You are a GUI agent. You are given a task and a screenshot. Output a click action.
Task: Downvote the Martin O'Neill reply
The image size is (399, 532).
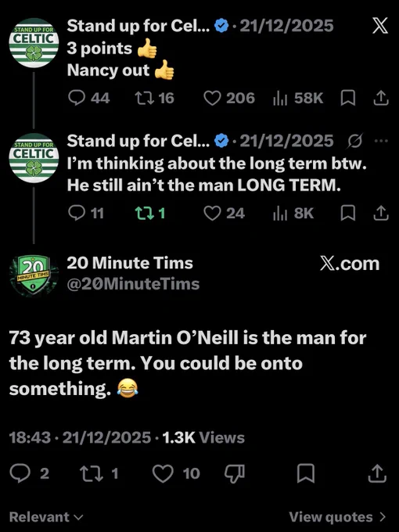235,473
